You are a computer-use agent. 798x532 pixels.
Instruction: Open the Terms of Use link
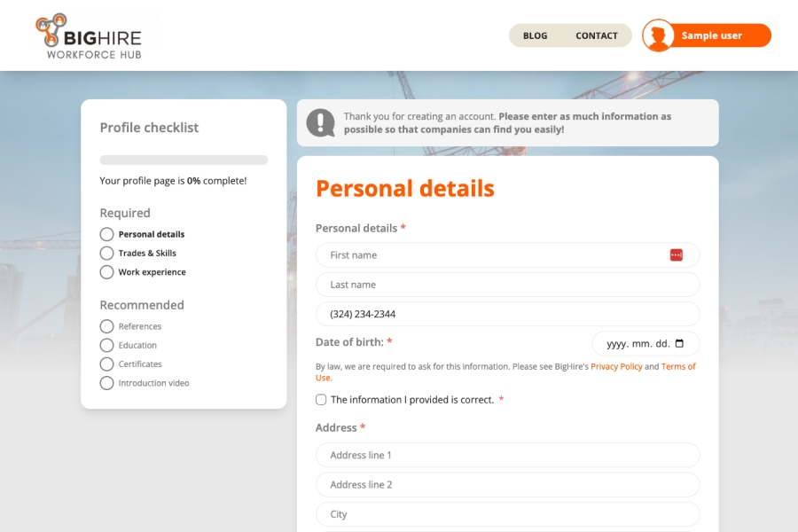[678, 366]
